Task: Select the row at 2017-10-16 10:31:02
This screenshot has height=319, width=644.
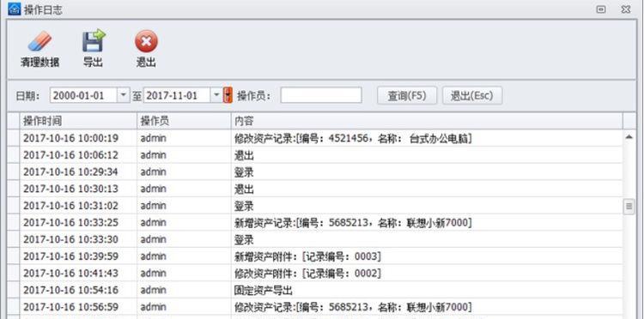Action: tap(315, 206)
